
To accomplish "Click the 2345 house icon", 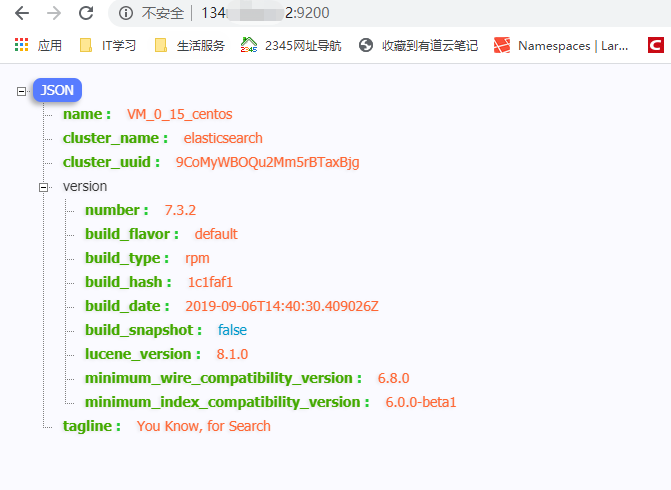I will coord(249,45).
